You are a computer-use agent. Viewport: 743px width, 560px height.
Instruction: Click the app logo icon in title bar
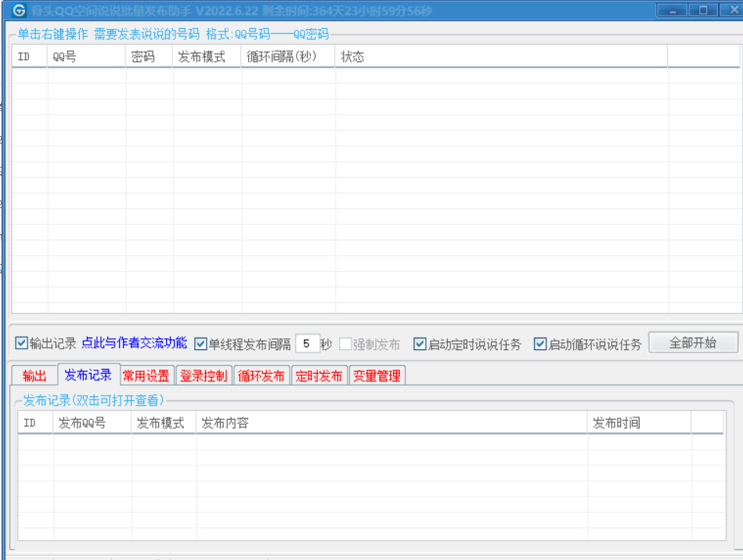click(19, 11)
